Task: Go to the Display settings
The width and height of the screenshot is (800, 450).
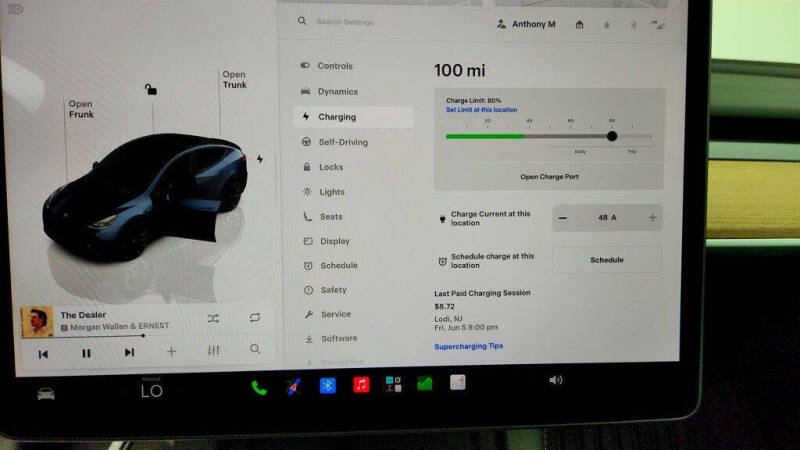Action: (x=327, y=241)
